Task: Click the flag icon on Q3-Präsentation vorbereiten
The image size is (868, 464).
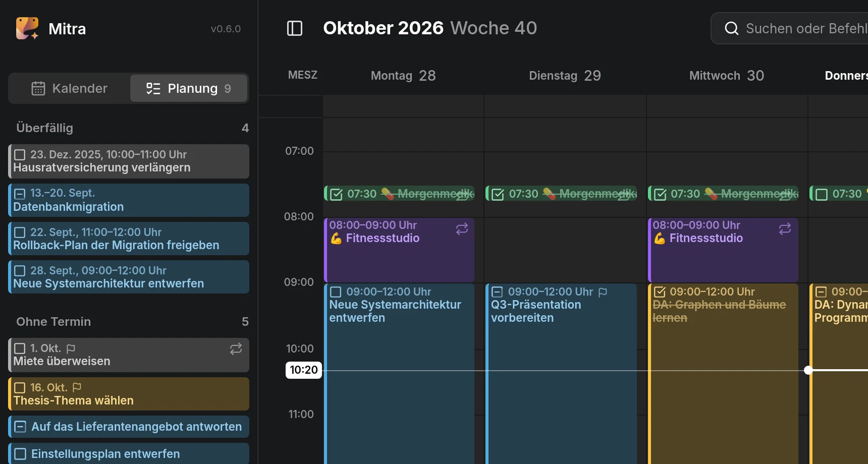Action: [603, 292]
